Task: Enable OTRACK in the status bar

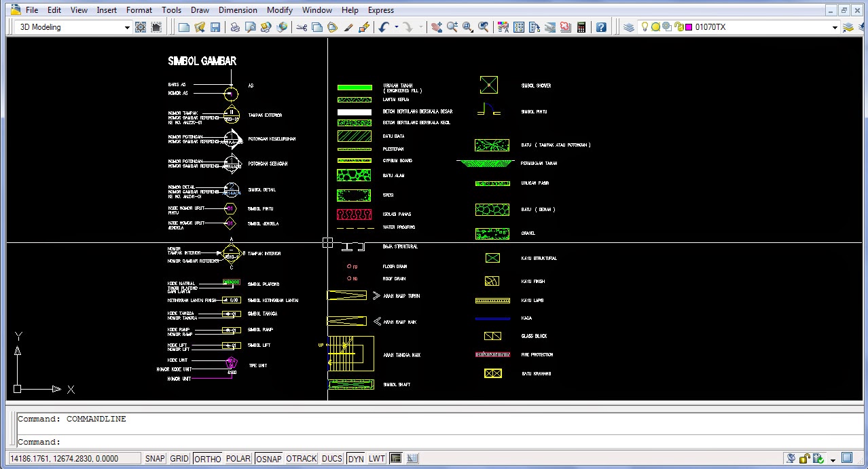Action: pos(301,458)
